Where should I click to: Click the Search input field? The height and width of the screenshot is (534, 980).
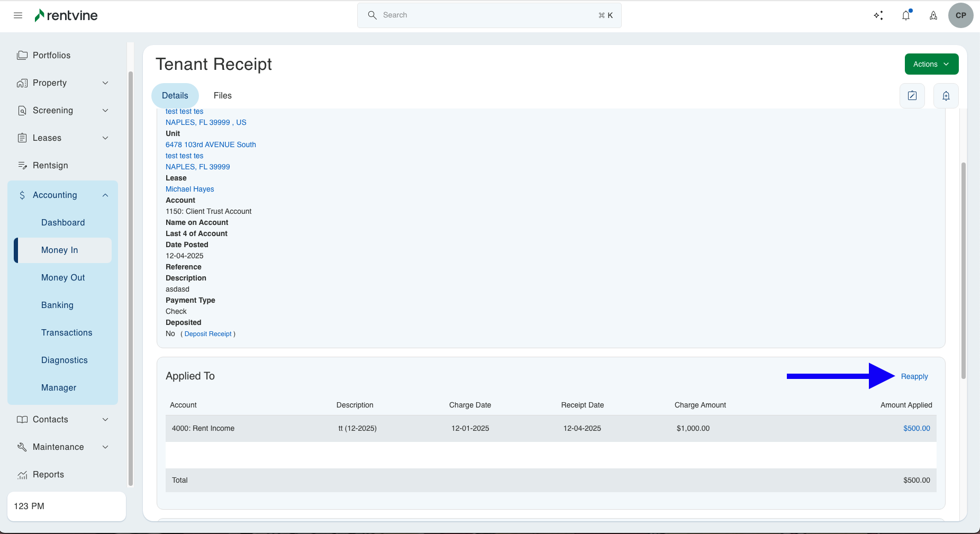(x=489, y=15)
